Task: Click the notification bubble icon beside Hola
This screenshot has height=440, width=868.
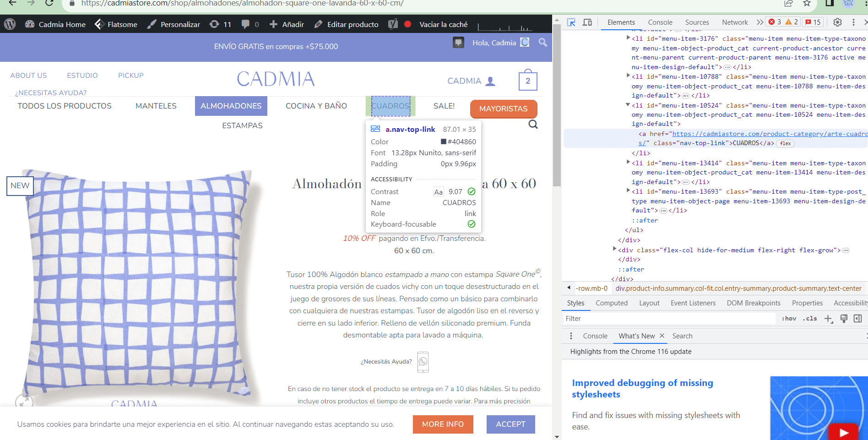Action: [458, 43]
